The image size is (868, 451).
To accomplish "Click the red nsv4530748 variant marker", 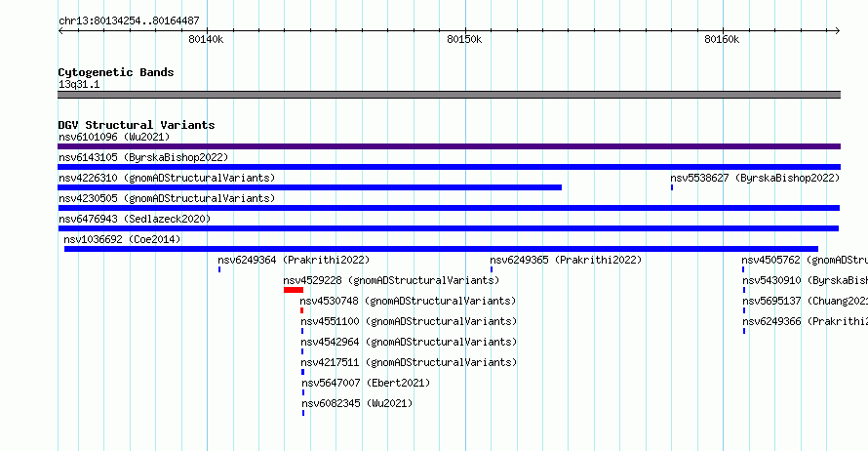I will [301, 310].
